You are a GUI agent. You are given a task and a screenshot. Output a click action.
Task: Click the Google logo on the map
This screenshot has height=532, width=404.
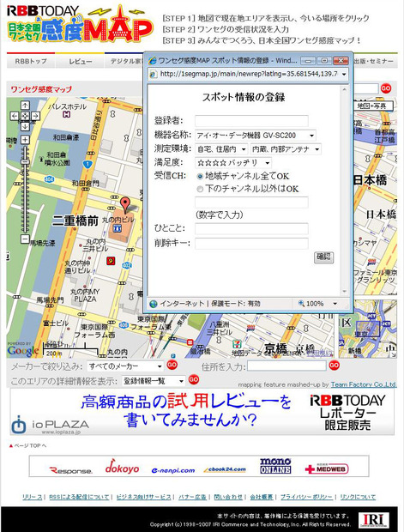pyautogui.click(x=22, y=351)
